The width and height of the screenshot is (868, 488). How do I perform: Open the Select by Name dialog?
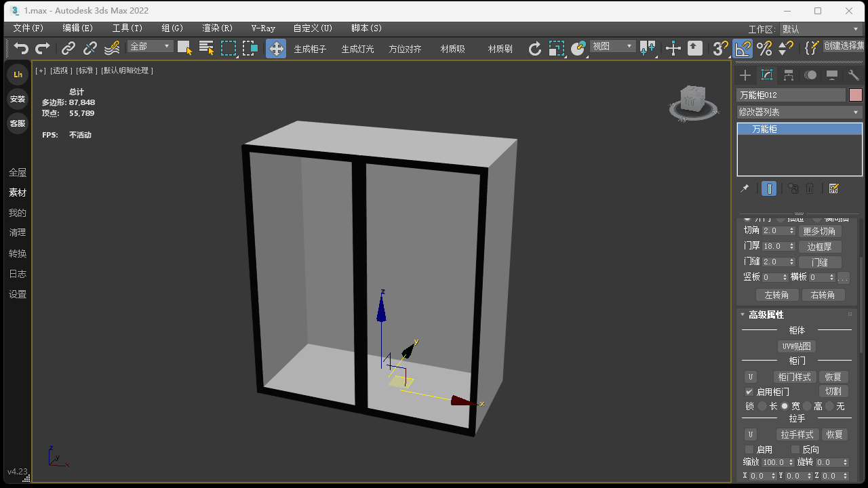207,48
